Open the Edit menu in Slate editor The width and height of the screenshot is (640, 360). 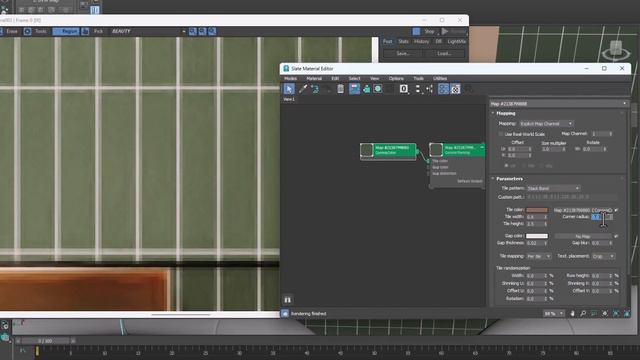335,78
